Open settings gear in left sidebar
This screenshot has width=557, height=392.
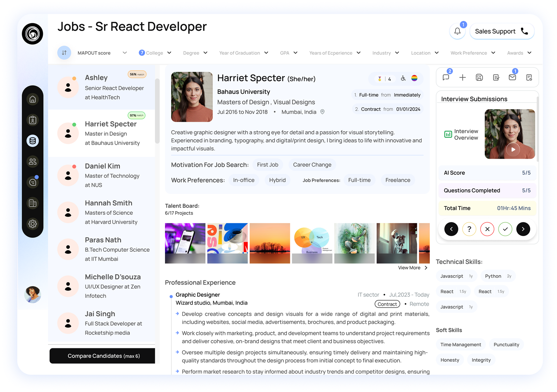pos(33,224)
